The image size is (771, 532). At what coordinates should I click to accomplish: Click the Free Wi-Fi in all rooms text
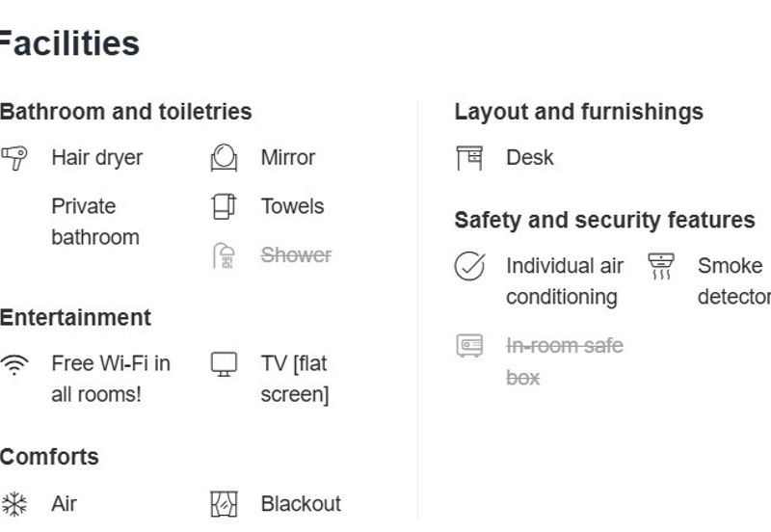click(x=110, y=379)
